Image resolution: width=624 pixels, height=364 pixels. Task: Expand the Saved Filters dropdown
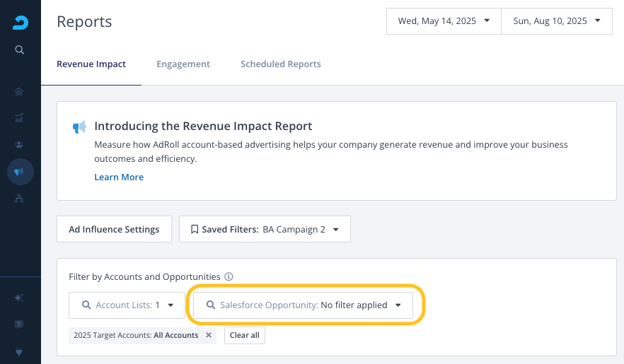(x=265, y=230)
